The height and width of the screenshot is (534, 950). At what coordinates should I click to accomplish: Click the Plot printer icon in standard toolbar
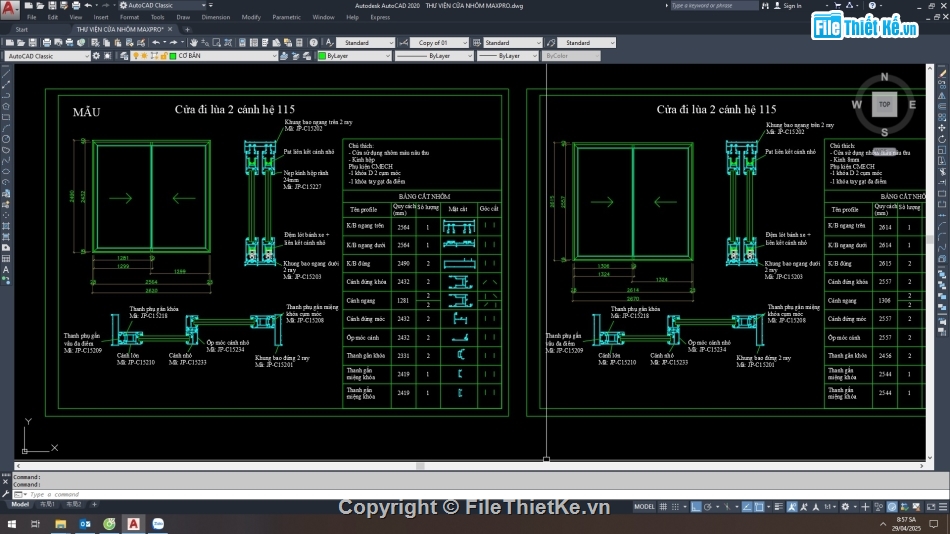coord(47,42)
